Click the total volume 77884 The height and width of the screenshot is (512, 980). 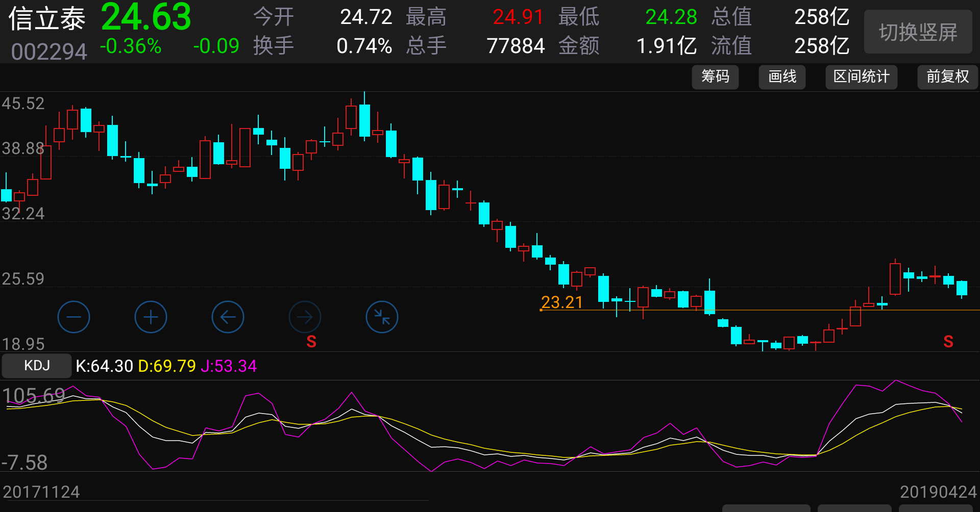coord(516,46)
